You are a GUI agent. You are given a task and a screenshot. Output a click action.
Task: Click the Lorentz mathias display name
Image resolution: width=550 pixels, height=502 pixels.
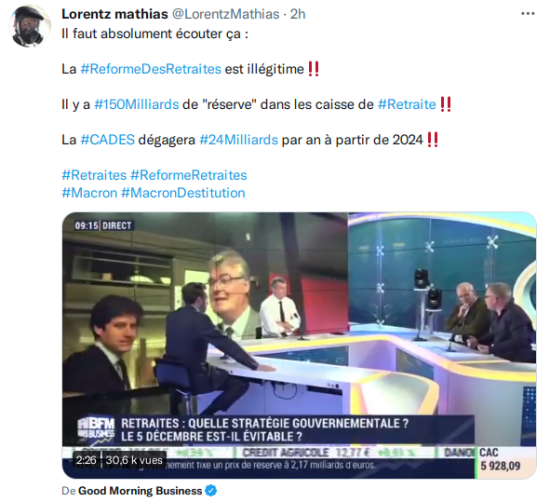pyautogui.click(x=115, y=14)
